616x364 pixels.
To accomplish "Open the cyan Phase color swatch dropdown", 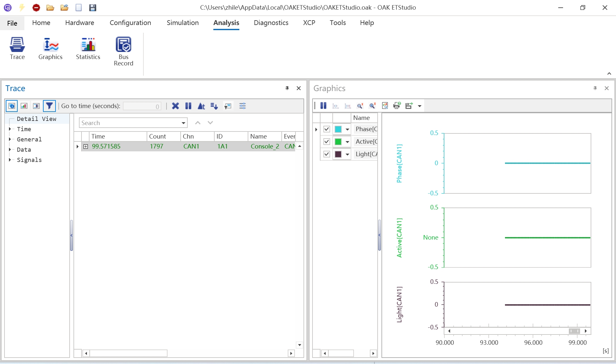I will coord(347,129).
